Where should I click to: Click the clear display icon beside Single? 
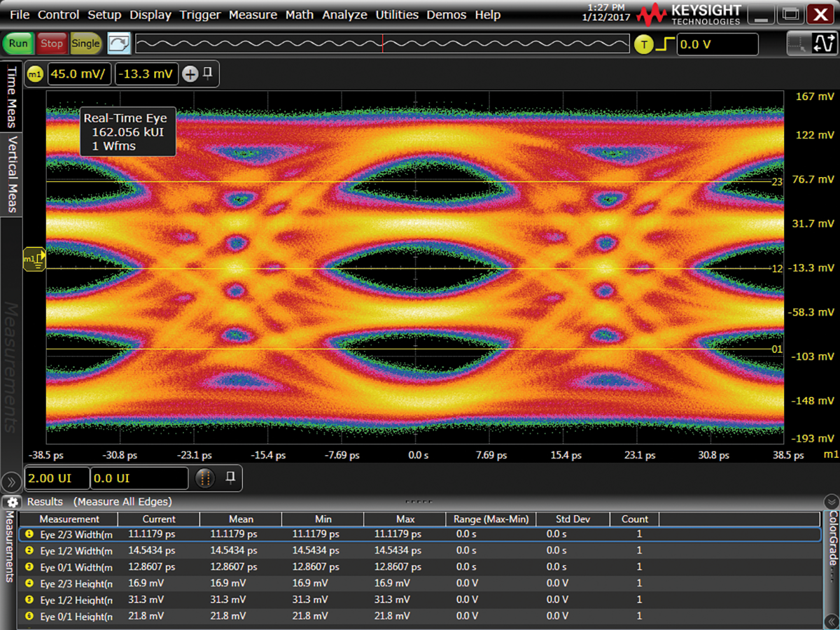tap(120, 43)
